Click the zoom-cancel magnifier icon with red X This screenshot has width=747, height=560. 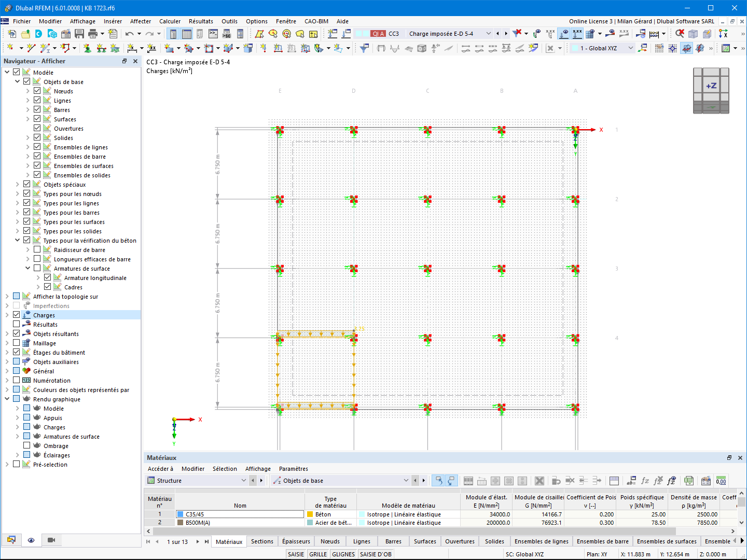click(x=680, y=34)
